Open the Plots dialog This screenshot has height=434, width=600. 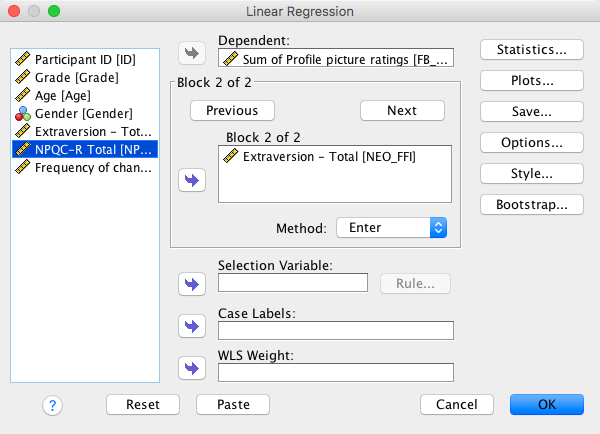coord(532,80)
